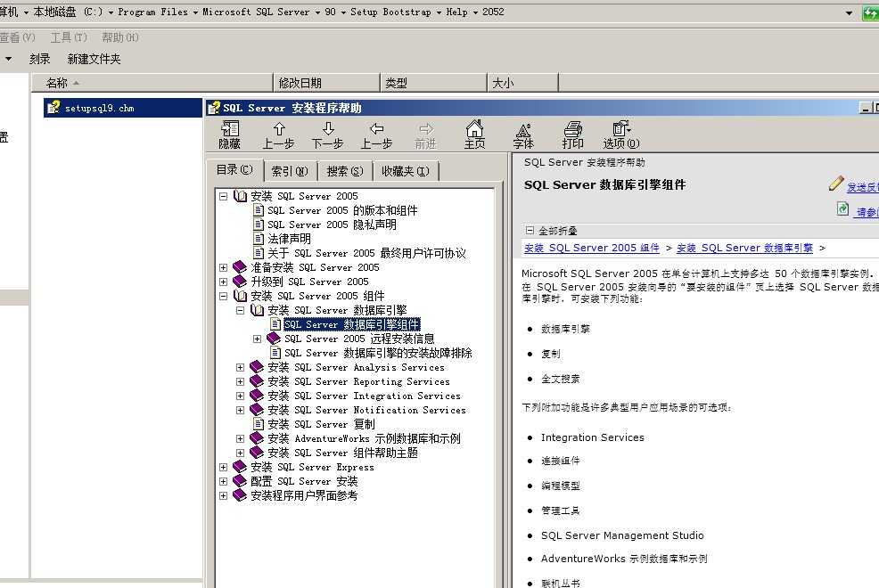Image resolution: width=879 pixels, height=588 pixels.
Task: Click the page icon for SQL Server 2005 隐私声明
Action: point(259,225)
